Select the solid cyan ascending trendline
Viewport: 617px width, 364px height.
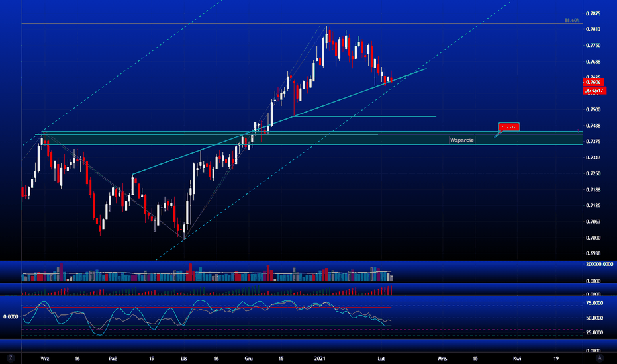279,121
